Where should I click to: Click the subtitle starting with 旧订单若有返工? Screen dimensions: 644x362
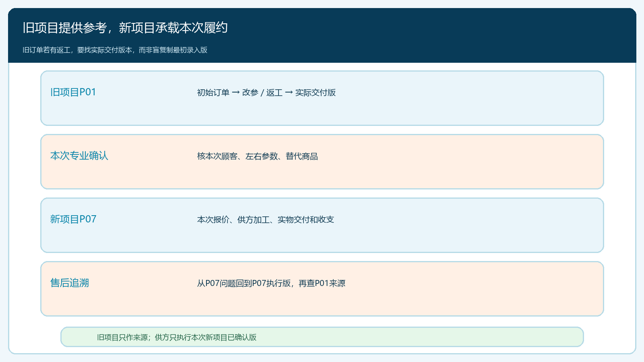[x=115, y=50]
